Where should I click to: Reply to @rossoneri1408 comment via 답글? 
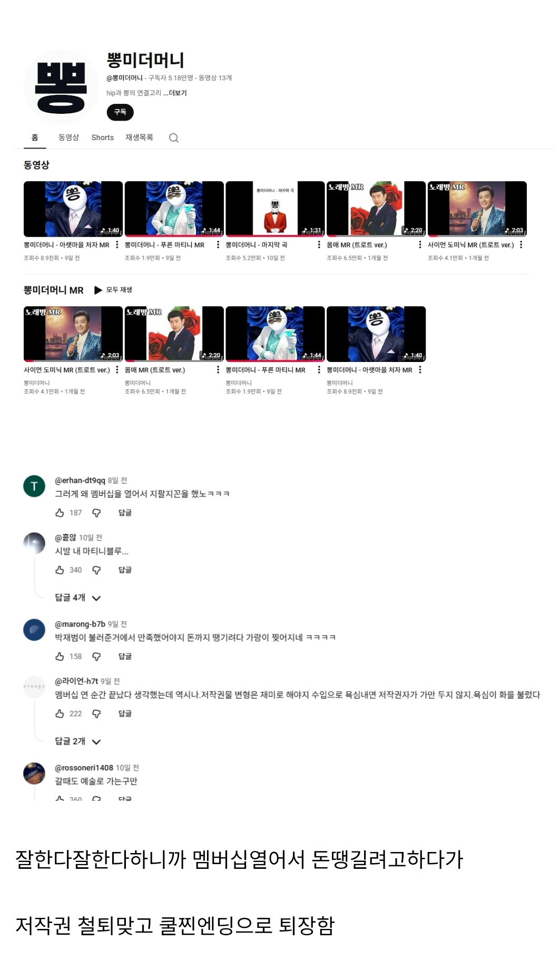125,798
